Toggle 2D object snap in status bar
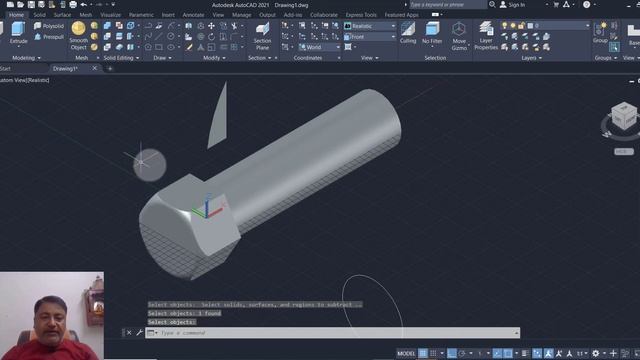Screen dimensions: 640x360 tap(508, 353)
